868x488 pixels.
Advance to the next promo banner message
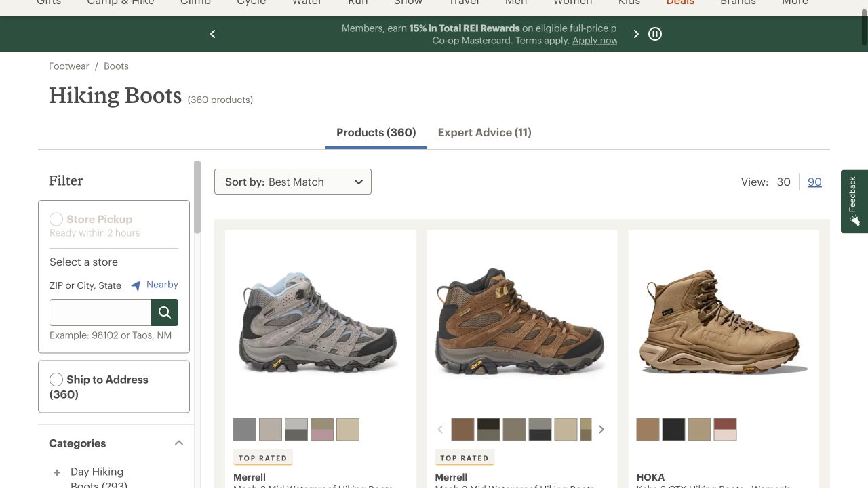click(636, 34)
